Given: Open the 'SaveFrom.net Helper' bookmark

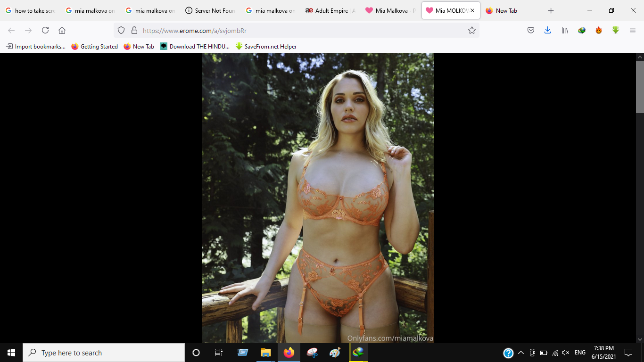Looking at the screenshot, I should point(266,46).
